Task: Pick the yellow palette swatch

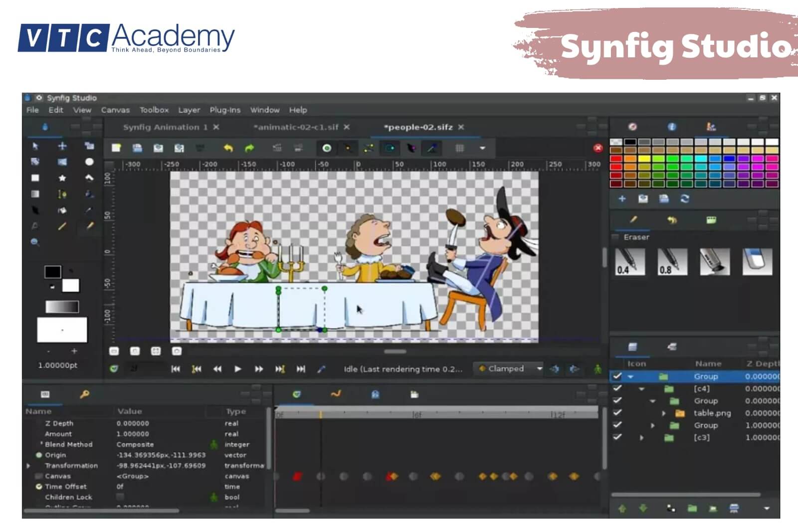Action: pyautogui.click(x=643, y=159)
